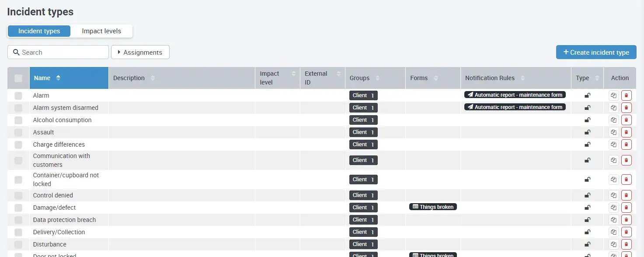The height and width of the screenshot is (257, 644).
Task: Select the Incident types tab
Action: pos(39,31)
